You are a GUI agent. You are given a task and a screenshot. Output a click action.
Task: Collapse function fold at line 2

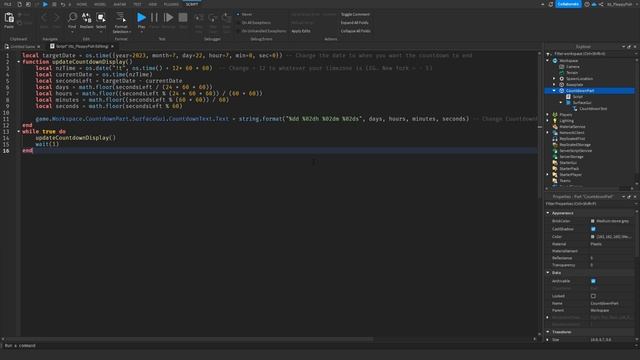click(18, 62)
